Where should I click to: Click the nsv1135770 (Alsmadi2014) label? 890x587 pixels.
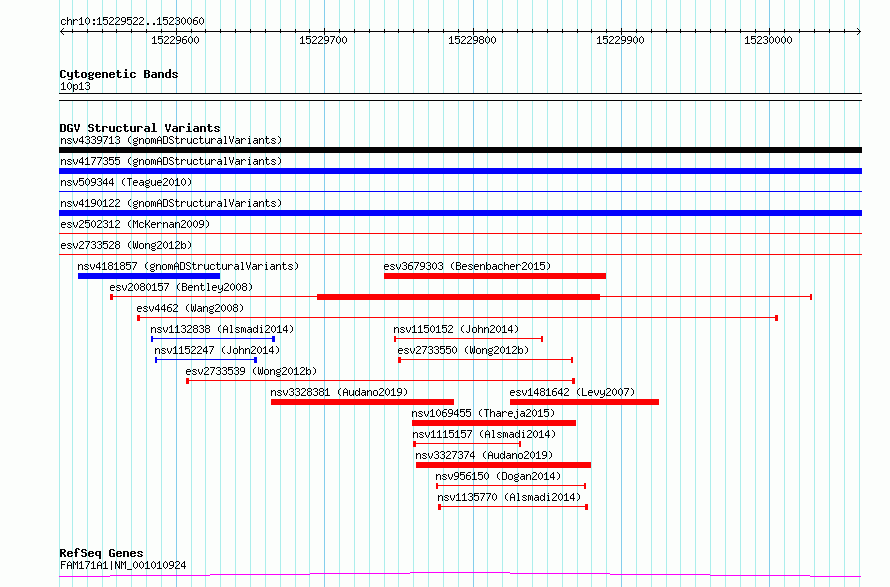[x=509, y=497]
